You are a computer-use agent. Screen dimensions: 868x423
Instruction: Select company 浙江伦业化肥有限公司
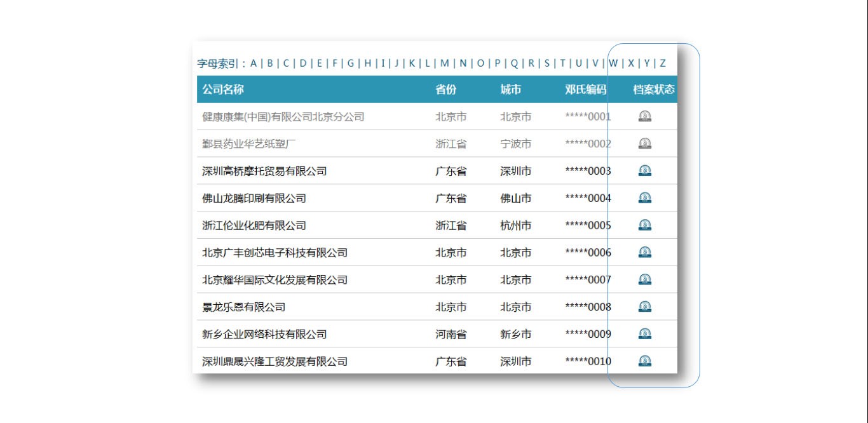(254, 226)
